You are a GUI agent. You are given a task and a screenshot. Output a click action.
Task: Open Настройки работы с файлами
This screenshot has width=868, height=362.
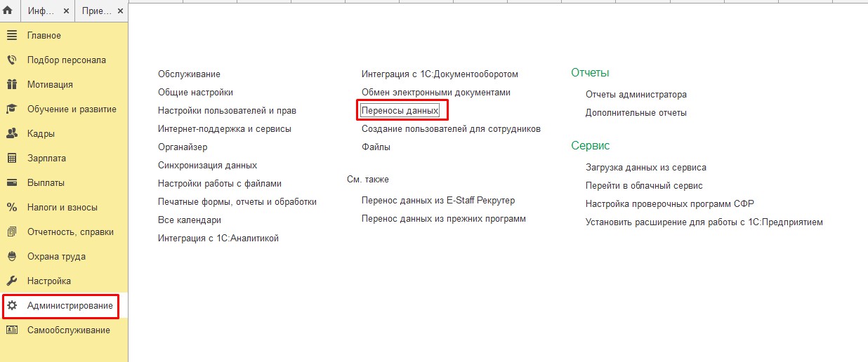click(220, 184)
